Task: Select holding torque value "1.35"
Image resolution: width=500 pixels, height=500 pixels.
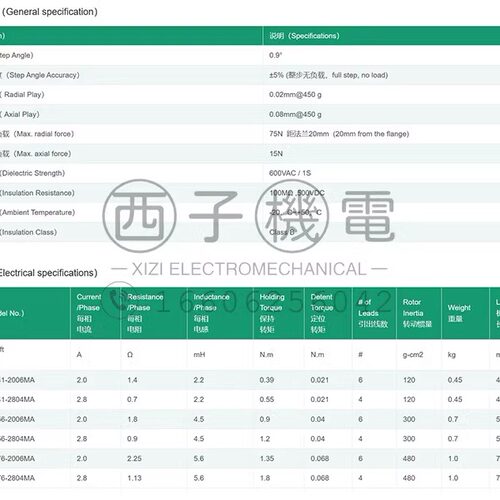Action: [267, 458]
